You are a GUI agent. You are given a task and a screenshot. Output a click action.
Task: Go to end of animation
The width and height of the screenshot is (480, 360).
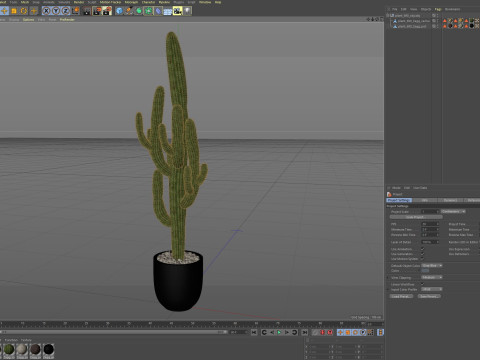tap(305, 332)
